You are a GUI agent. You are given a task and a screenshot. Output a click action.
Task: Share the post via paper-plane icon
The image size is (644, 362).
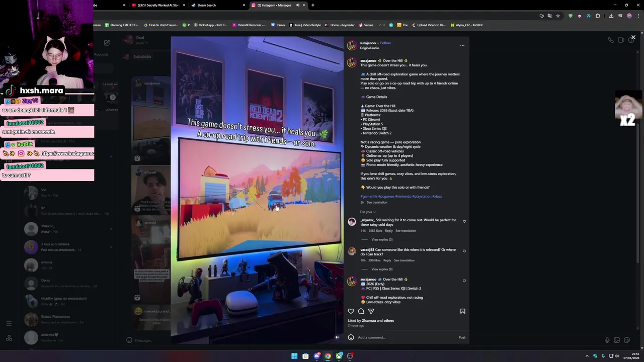371,311
